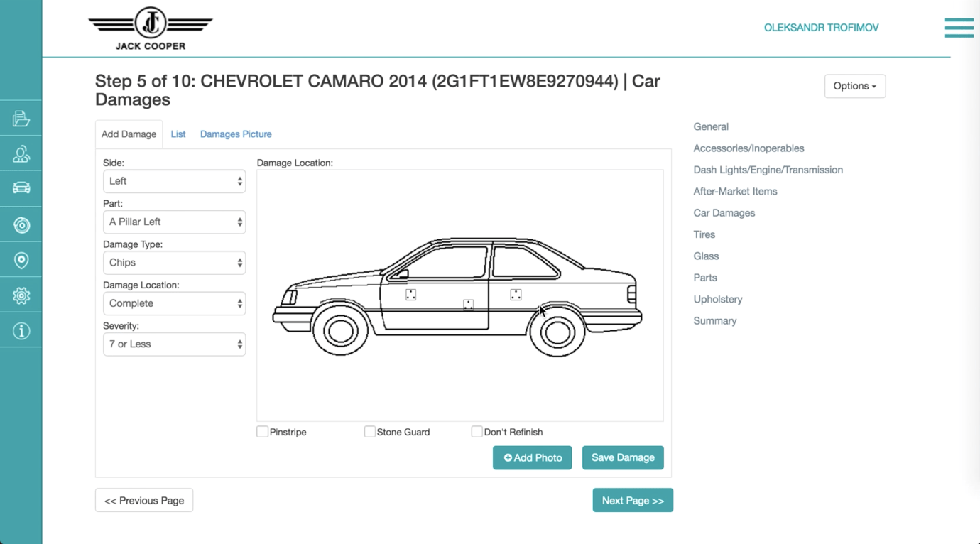Select damage marker on the front door
Image resolution: width=980 pixels, height=544 pixels.
[410, 295]
